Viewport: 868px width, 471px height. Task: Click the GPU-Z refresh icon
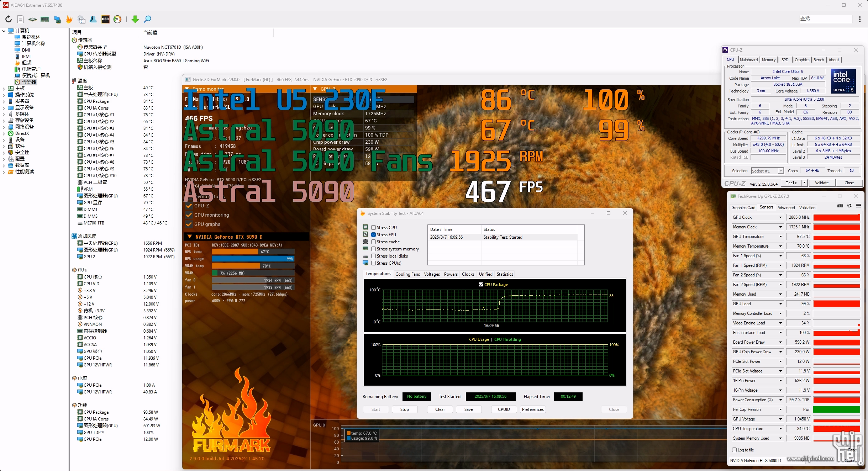tap(849, 206)
